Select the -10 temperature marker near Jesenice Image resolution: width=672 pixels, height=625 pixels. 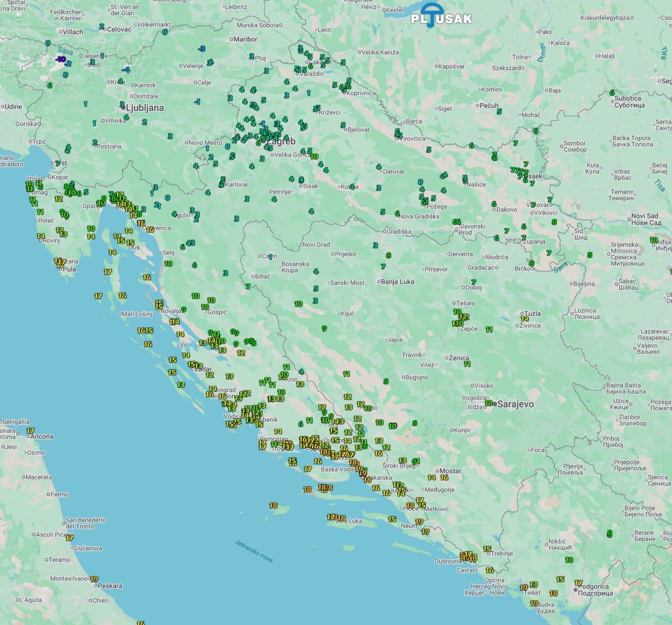61,59
